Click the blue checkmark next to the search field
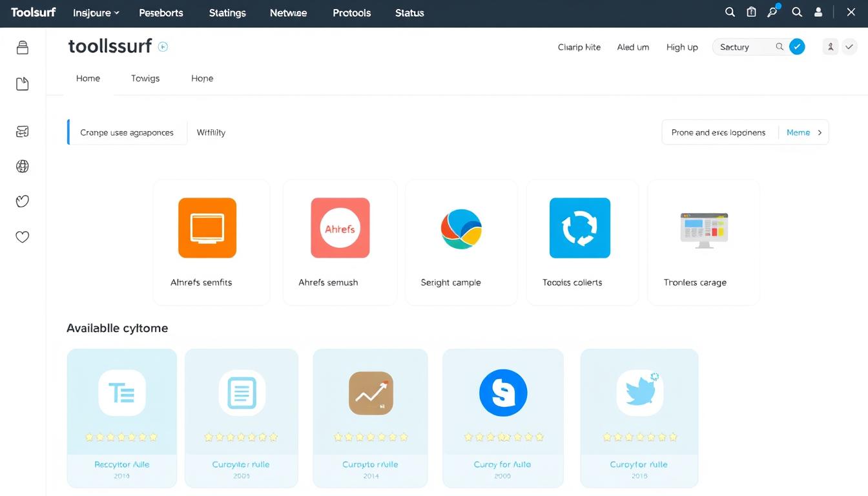Viewport: 868px width, 496px height. pyautogui.click(x=796, y=46)
